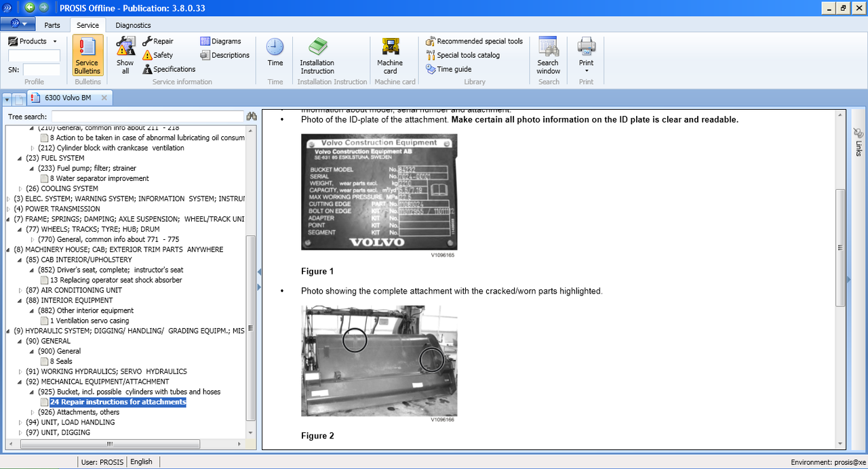Open the Time clock icon
This screenshot has width=868, height=469.
(275, 47)
